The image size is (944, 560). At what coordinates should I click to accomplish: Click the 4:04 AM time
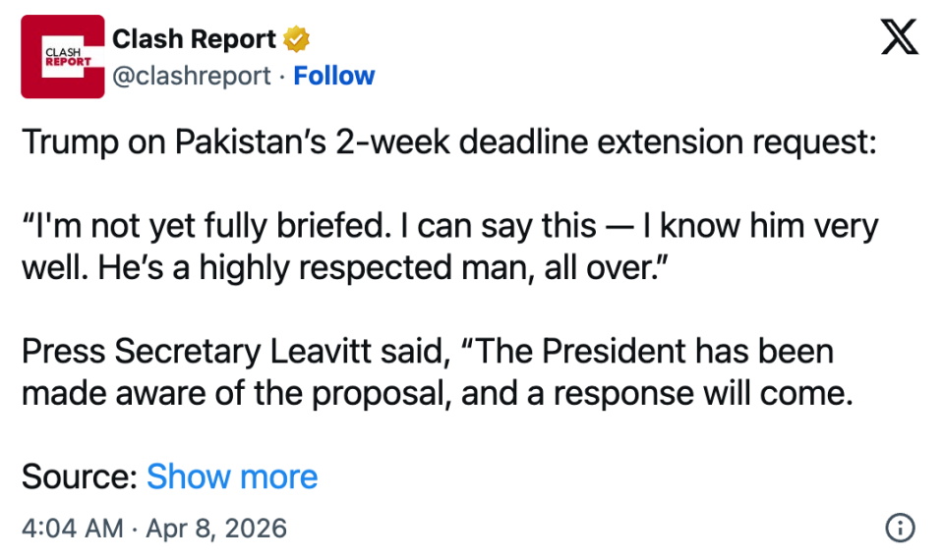(72, 529)
